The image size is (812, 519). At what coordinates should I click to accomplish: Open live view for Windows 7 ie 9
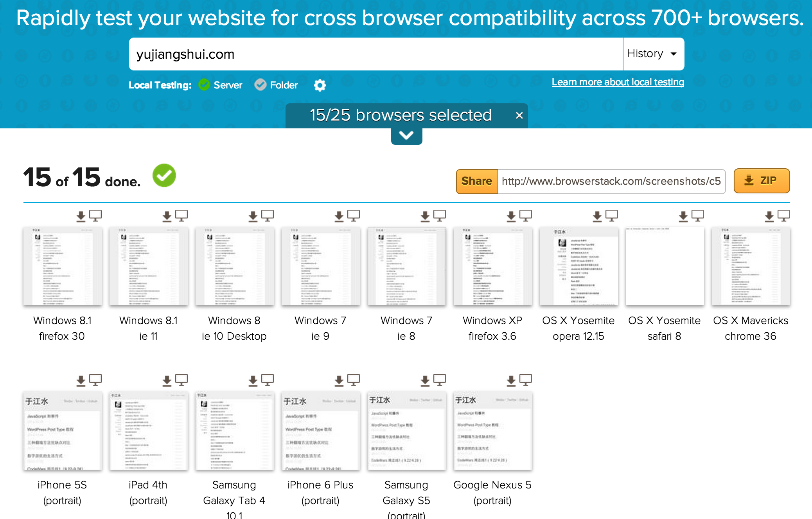(x=354, y=216)
